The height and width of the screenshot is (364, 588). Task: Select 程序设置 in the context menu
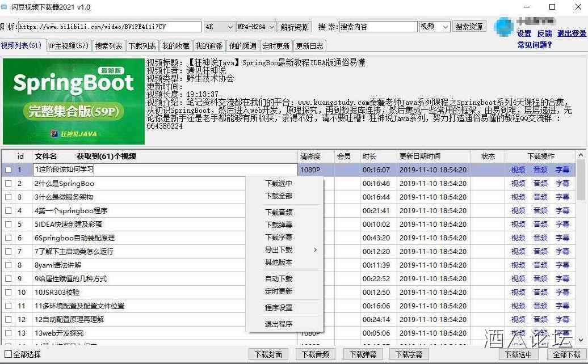279,307
